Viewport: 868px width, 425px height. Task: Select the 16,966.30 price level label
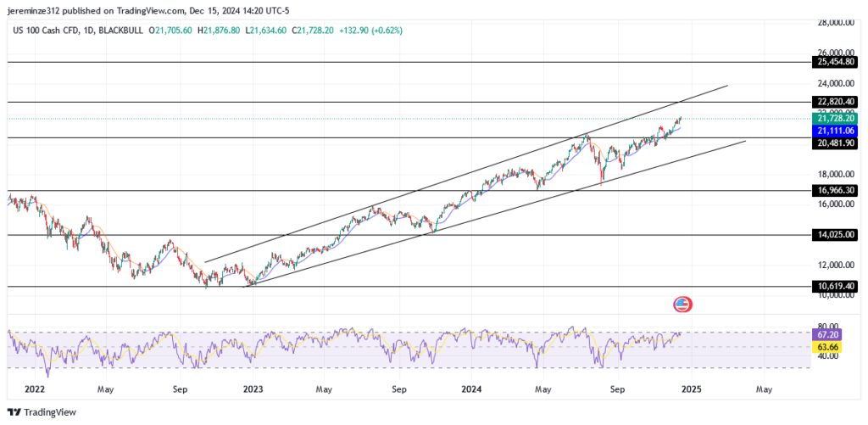click(834, 190)
